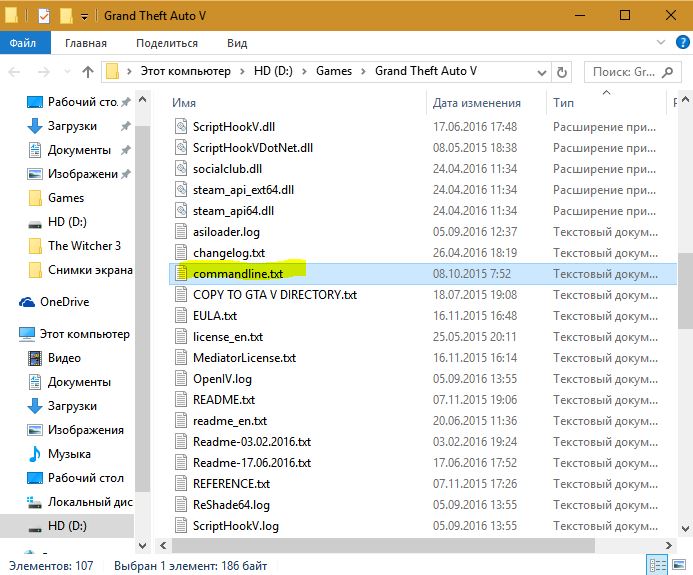Click the Properties quick access toolbar icon
This screenshot has width=693, height=575.
point(44,16)
